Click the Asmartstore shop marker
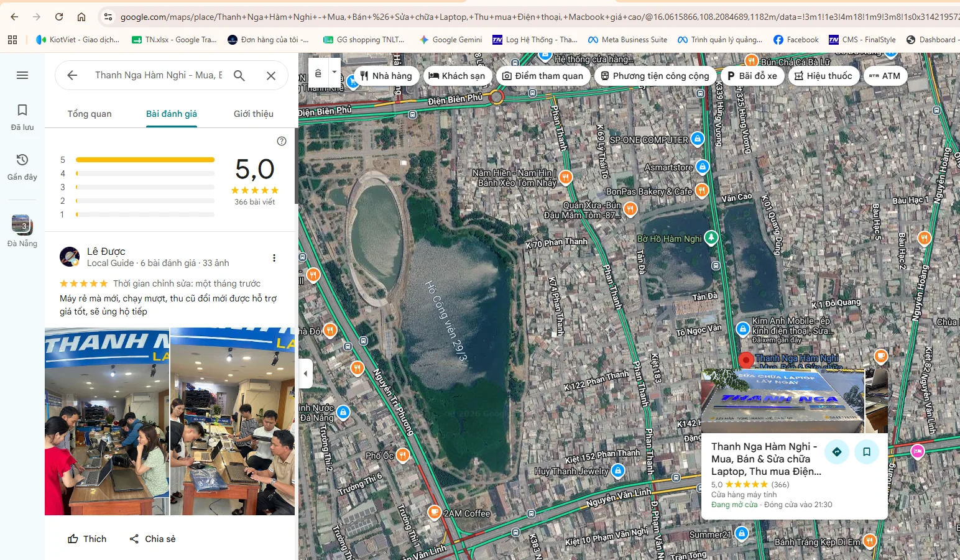The image size is (960, 560). click(x=702, y=167)
